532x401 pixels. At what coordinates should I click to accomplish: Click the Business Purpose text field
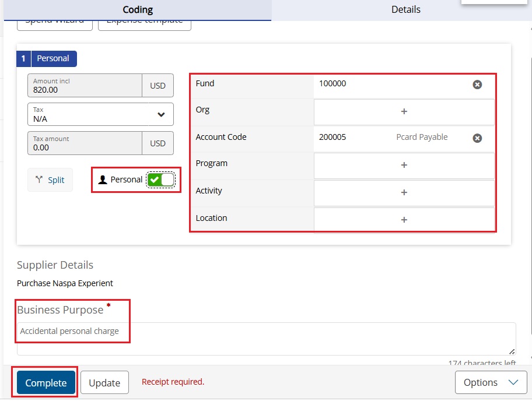coord(266,339)
